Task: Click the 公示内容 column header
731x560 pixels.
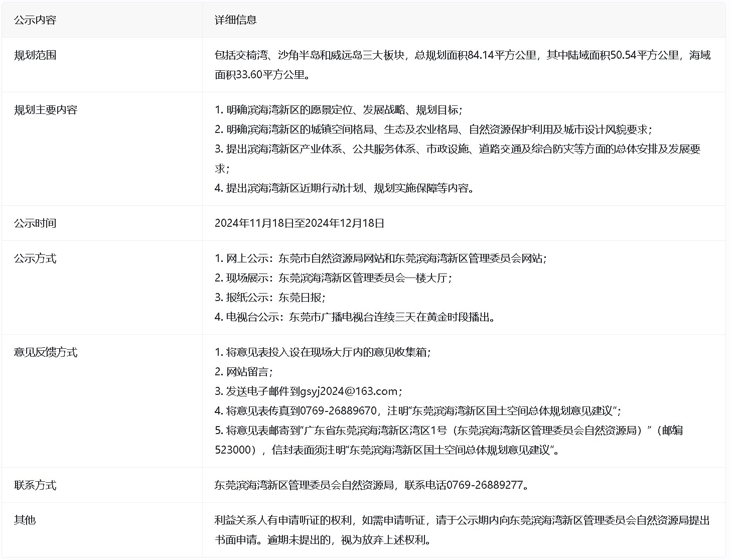Action: click(35, 20)
